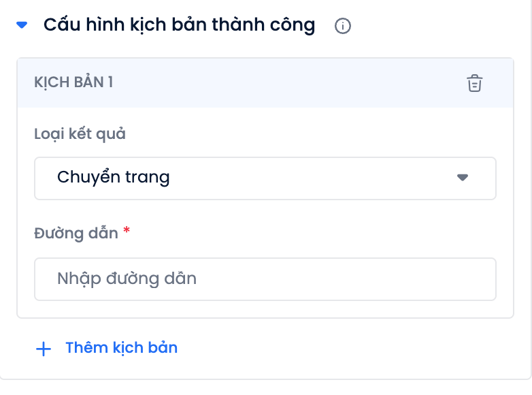Click the Cấu hình kịch bản thành công heading

coord(179,25)
